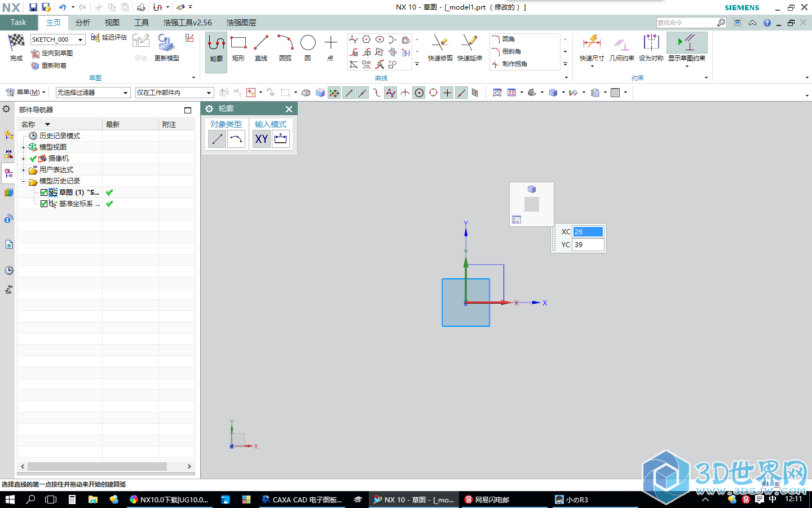Click the 延迟评估 button

point(109,37)
